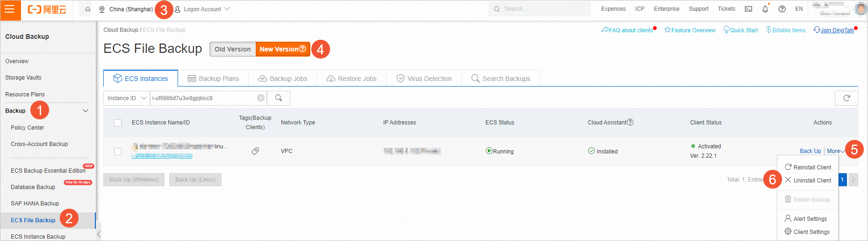Open the Instance ID filter dropdown
868x241 pixels.
point(127,98)
